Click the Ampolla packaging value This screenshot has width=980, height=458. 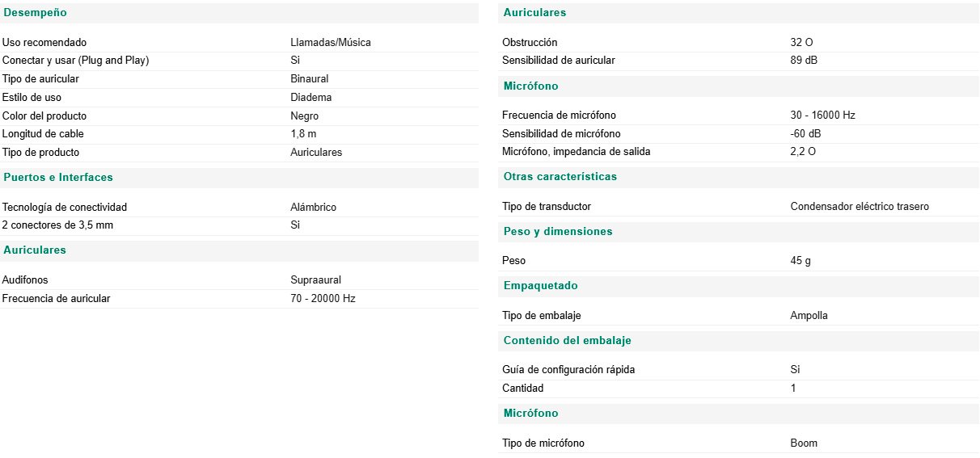click(809, 315)
